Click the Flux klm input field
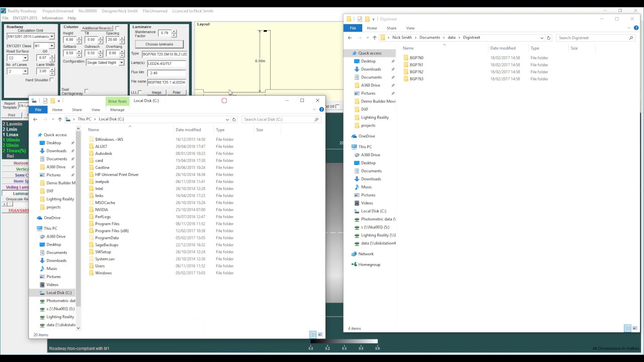The width and height of the screenshot is (644, 362). 167,73
